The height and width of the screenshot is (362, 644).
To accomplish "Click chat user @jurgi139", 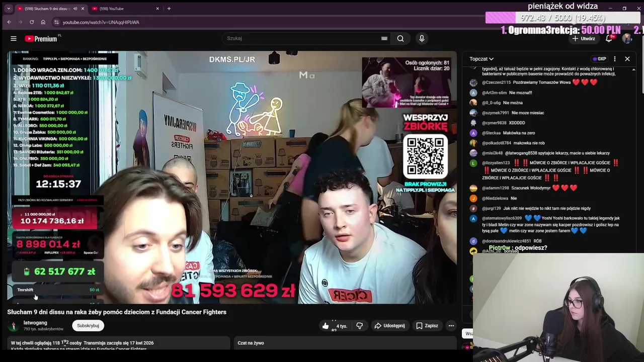I will click(x=491, y=208).
